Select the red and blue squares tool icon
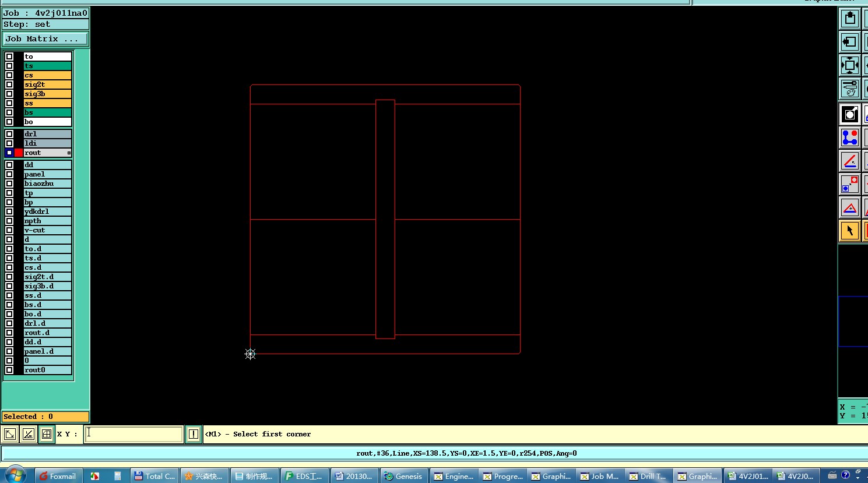Image resolution: width=868 pixels, height=483 pixels. pos(850,184)
